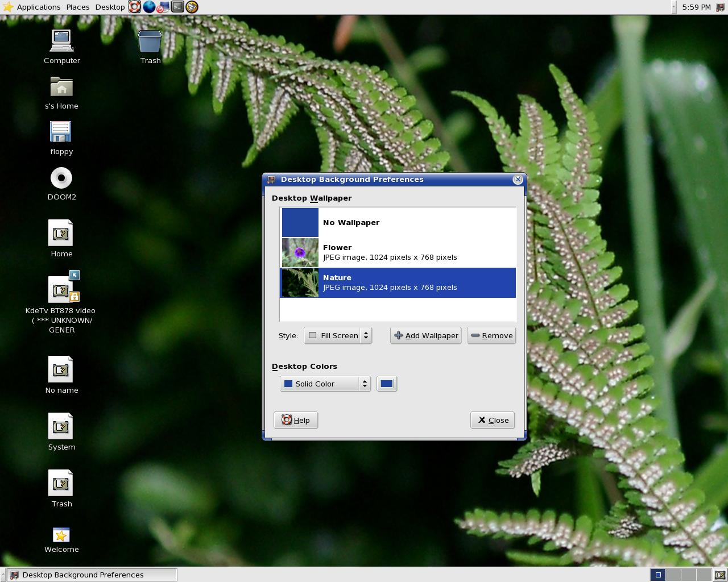Launch the round yellow panel launcher icon
This screenshot has width=728, height=582.
tap(192, 7)
